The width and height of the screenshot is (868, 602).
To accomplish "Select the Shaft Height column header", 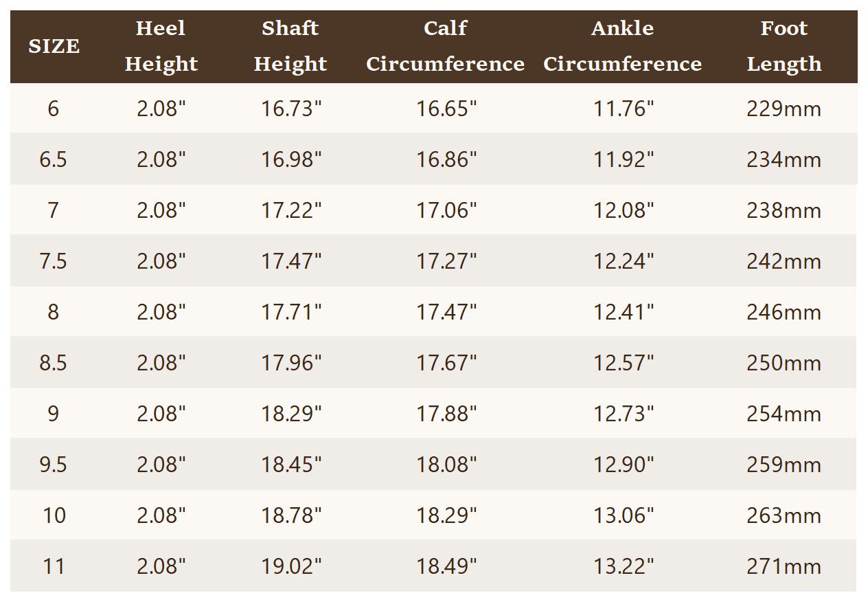I will click(x=290, y=46).
